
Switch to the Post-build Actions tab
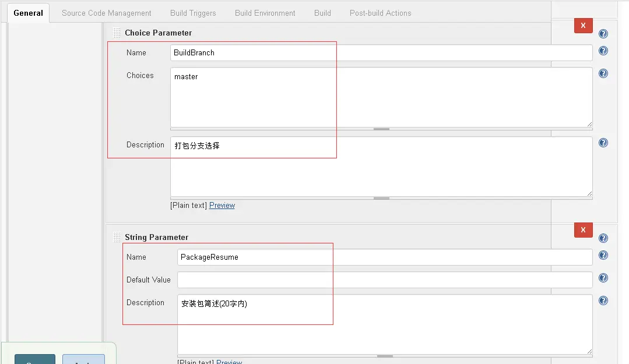tap(380, 12)
